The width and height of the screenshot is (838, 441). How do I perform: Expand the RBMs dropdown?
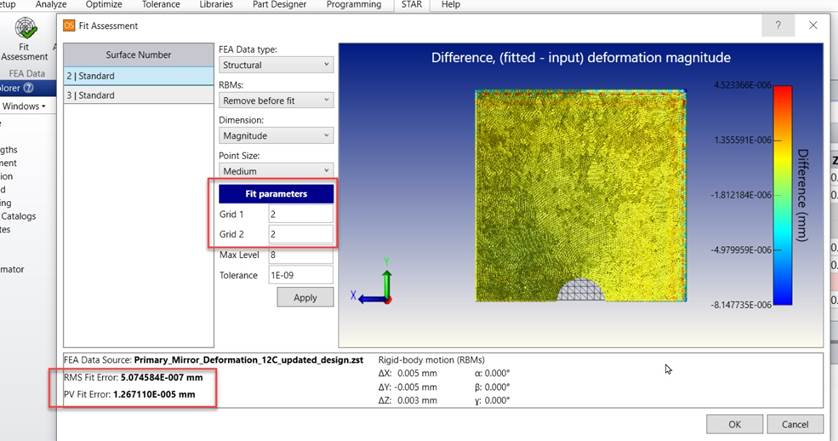click(x=275, y=100)
